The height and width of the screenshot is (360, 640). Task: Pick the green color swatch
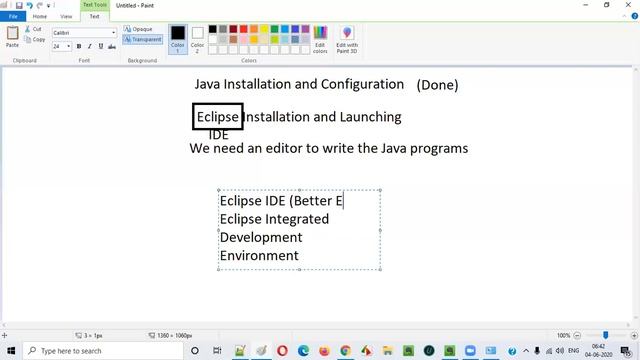[274, 29]
